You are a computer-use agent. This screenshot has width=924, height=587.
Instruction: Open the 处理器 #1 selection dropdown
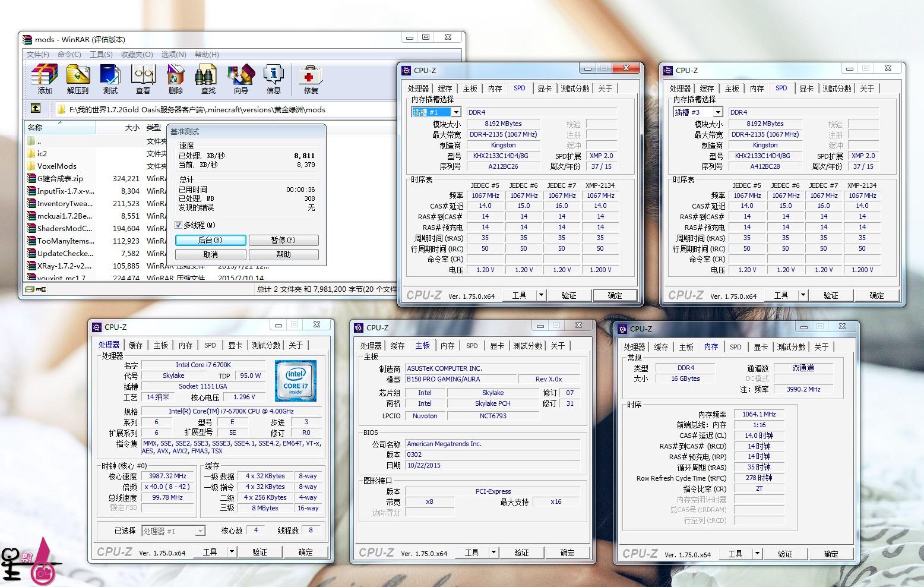pos(200,531)
